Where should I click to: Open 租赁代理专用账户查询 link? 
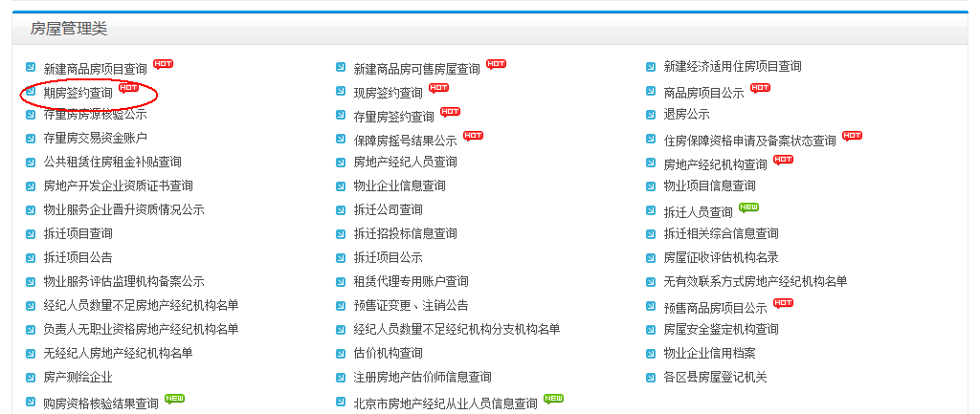411,282
